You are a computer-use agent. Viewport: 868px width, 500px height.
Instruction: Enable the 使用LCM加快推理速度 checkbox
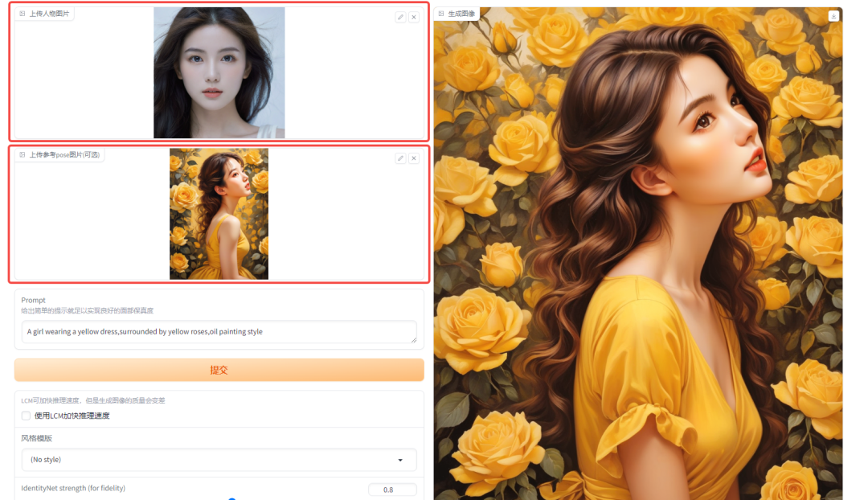[26, 416]
